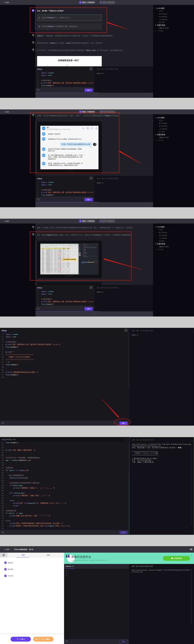Click the WeChat icon on 分享至微信
The width and height of the screenshot is (194, 644).
(x=172, y=558)
